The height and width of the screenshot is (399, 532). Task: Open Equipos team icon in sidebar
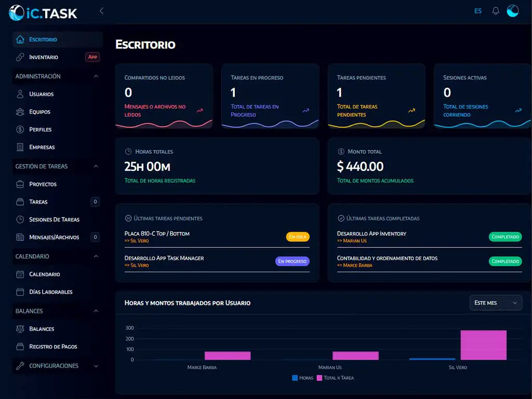[20, 112]
